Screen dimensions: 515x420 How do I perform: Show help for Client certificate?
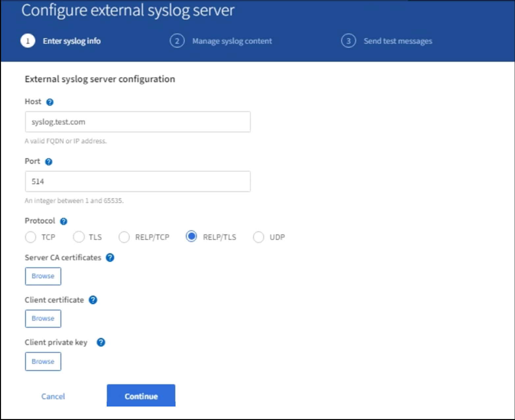pos(93,300)
